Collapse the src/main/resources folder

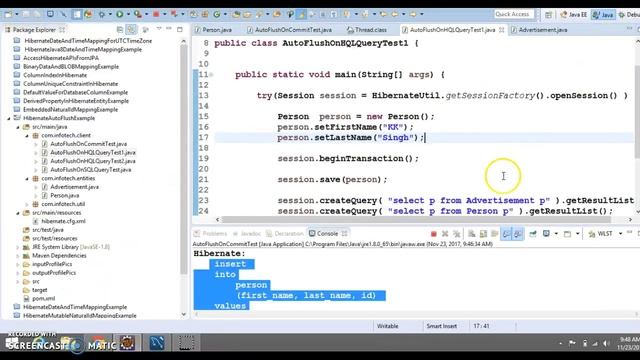pos(18,213)
